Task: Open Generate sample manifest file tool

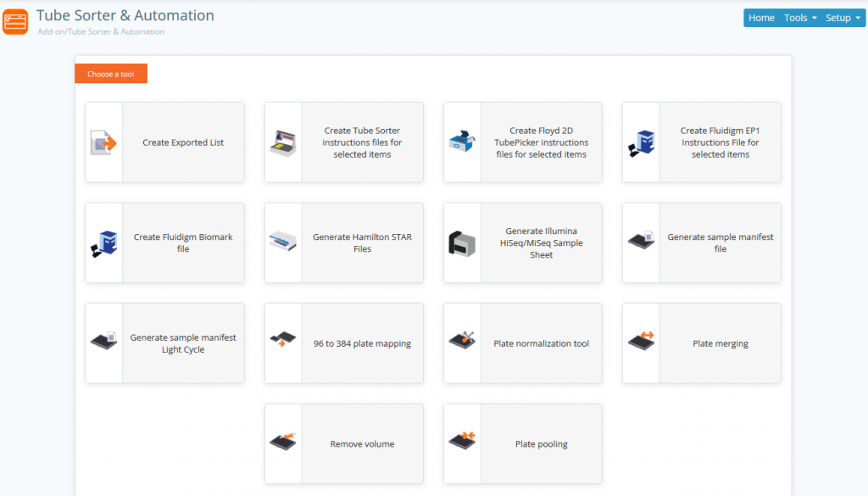Action: [702, 243]
